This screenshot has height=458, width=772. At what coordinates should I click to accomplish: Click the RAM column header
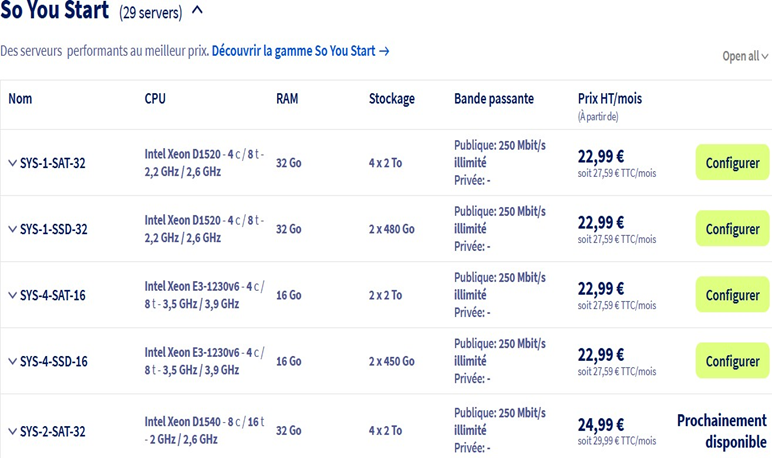287,99
